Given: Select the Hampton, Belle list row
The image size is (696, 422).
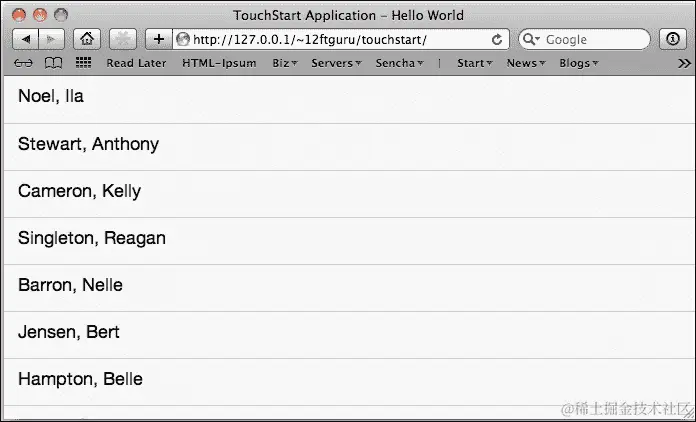Looking at the screenshot, I should (x=349, y=382).
